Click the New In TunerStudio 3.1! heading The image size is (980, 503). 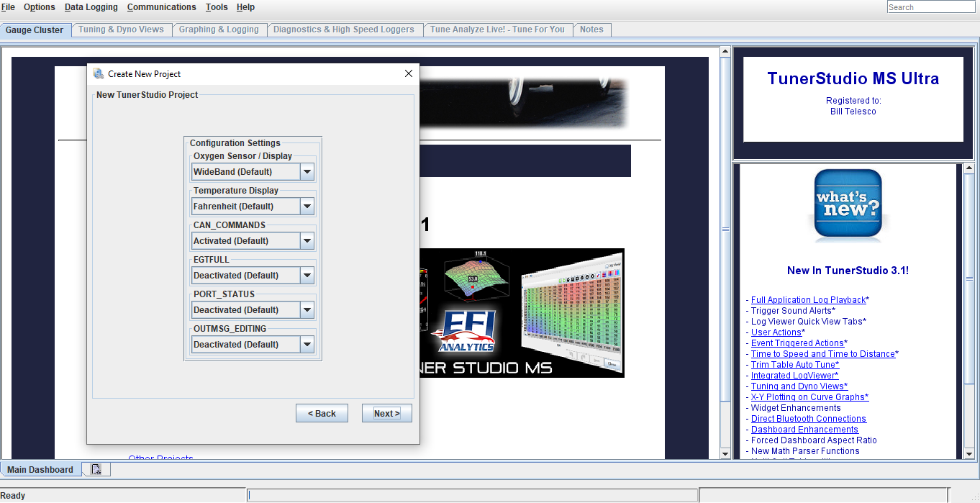(848, 271)
